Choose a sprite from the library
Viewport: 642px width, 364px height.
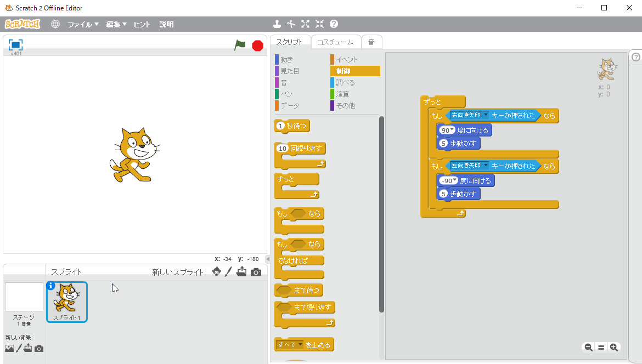pos(217,271)
